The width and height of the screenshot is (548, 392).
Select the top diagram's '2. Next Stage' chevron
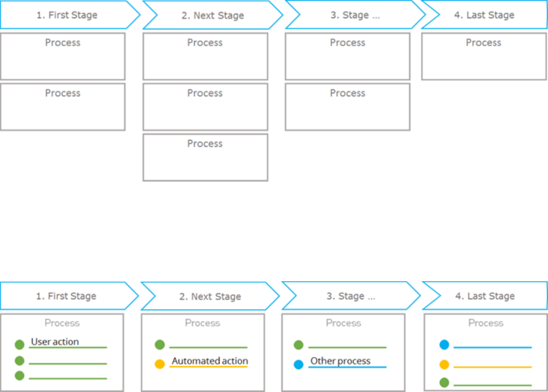click(212, 16)
